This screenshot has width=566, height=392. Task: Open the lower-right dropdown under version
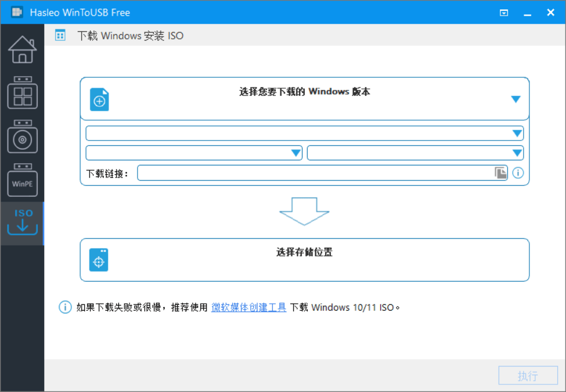415,153
